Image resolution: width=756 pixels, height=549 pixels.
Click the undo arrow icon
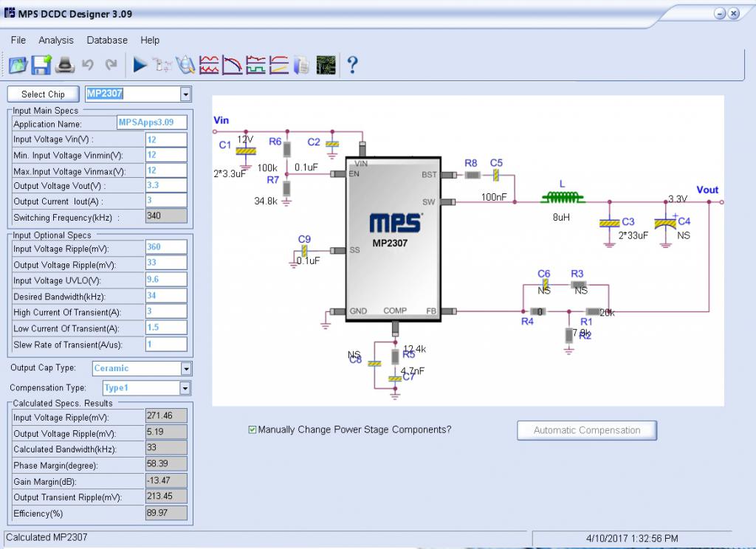tap(88, 66)
